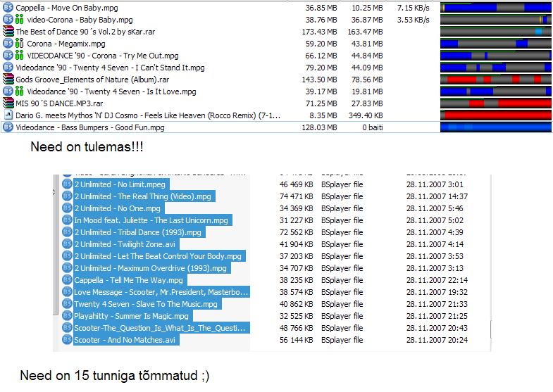Select download Cappella - Move On Baby.mpg
The width and height of the screenshot is (553, 392).
(67, 8)
